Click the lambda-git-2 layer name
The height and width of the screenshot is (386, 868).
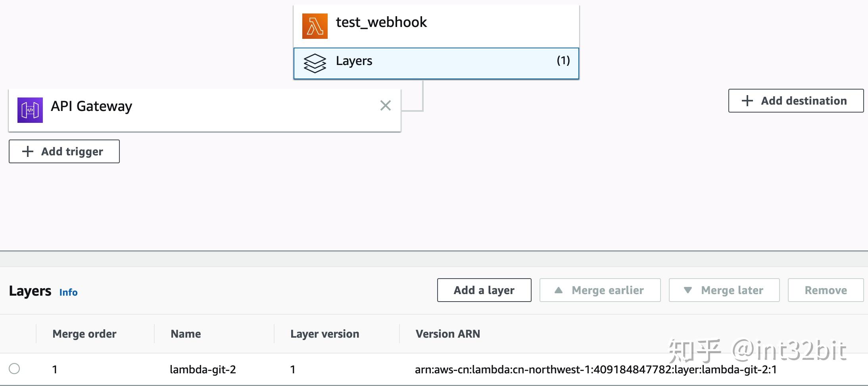(203, 369)
